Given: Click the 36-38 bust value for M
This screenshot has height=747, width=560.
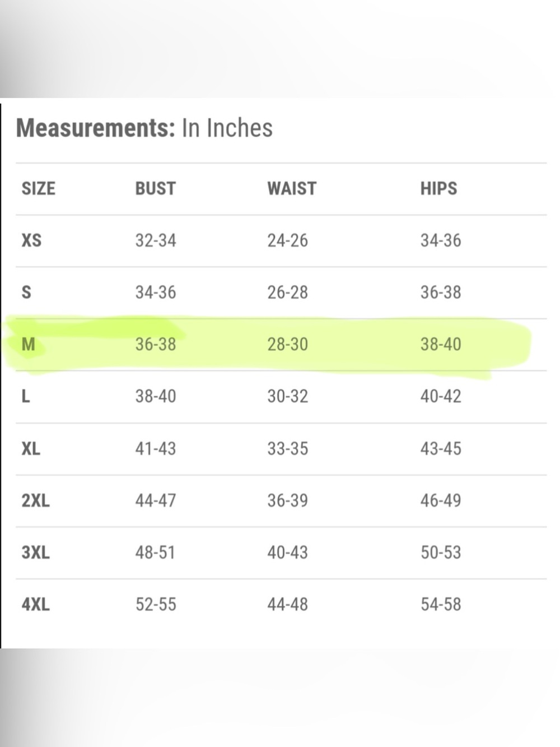Looking at the screenshot, I should point(156,344).
